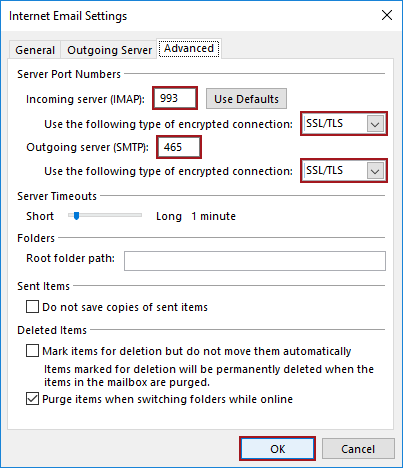Select the Advanced tab
This screenshot has height=468, width=403.
tap(189, 49)
